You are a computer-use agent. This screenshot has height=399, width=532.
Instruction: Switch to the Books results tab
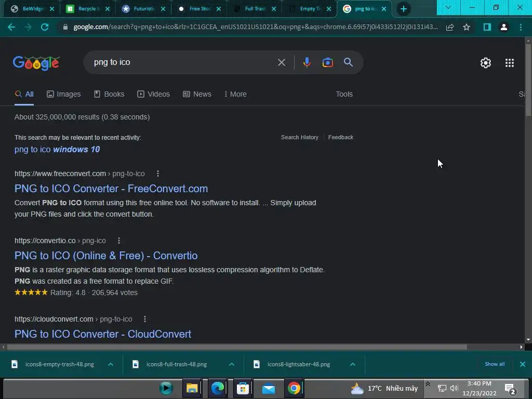pos(109,95)
